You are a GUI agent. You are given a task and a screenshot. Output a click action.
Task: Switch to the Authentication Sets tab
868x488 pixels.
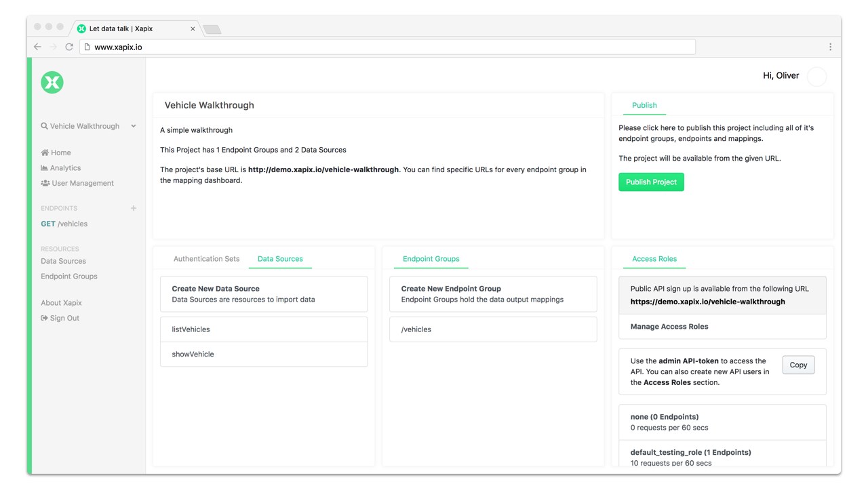[x=206, y=259]
